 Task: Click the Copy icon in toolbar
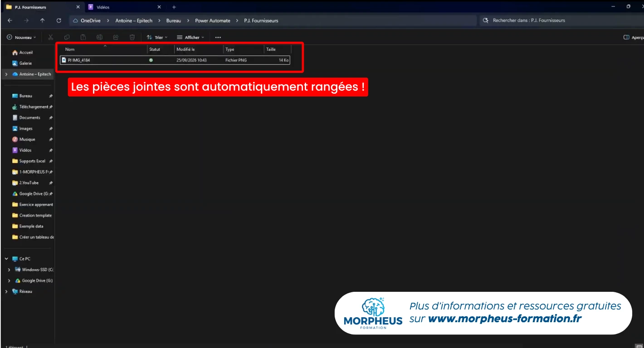[67, 37]
